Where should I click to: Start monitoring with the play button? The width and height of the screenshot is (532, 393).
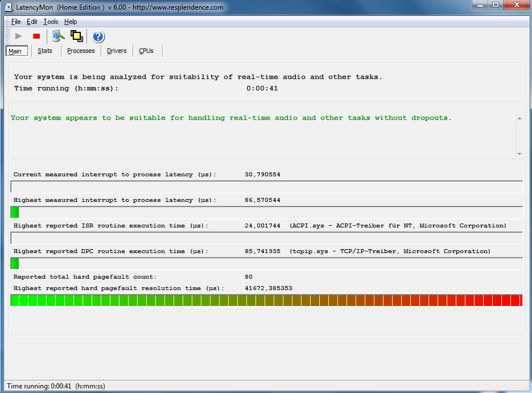coord(19,36)
